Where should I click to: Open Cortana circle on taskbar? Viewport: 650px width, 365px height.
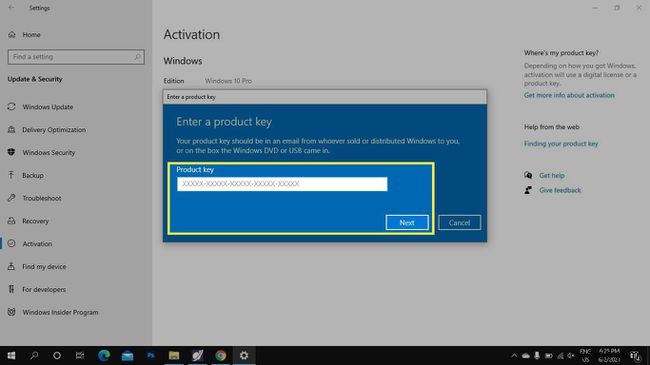pos(57,355)
